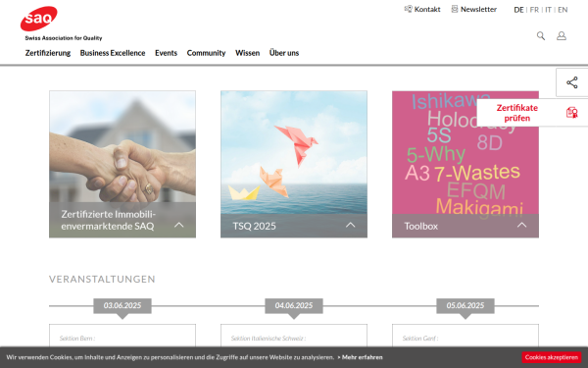This screenshot has width=588, height=368.
Task: Switch language to FR
Action: pos(534,10)
